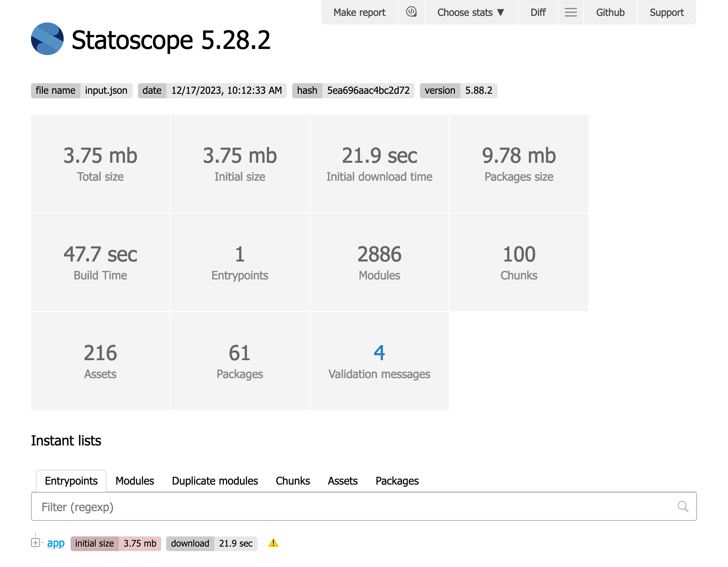Select the Packages tab
The image size is (728, 567).
tap(397, 481)
